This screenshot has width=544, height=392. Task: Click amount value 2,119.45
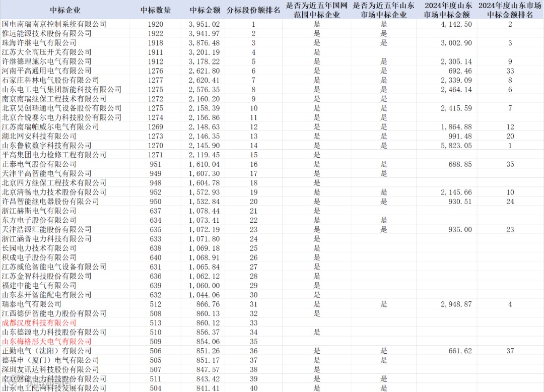tap(204, 155)
